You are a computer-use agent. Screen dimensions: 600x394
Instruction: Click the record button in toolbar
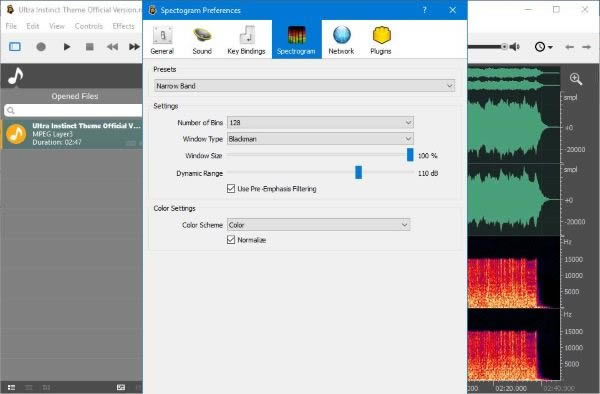pyautogui.click(x=41, y=47)
